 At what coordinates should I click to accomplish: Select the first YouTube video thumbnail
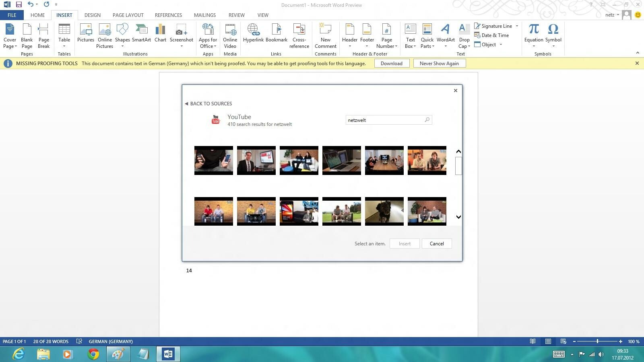pos(213,160)
